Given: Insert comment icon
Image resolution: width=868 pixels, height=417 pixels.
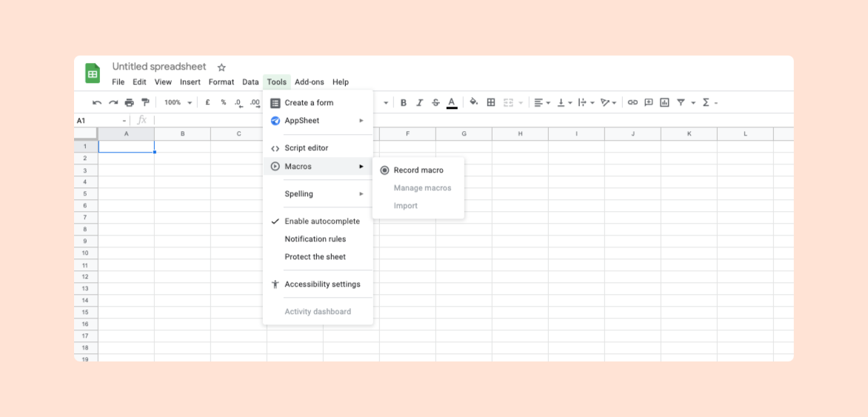Looking at the screenshot, I should click(649, 102).
